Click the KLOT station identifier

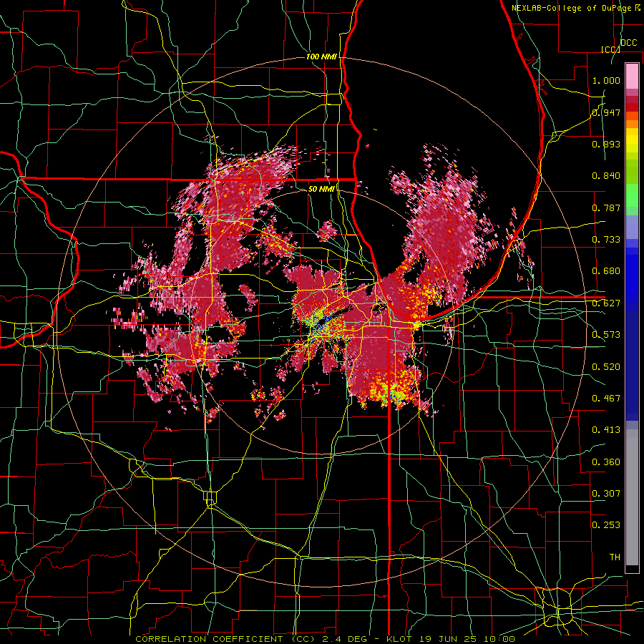pos(399,639)
